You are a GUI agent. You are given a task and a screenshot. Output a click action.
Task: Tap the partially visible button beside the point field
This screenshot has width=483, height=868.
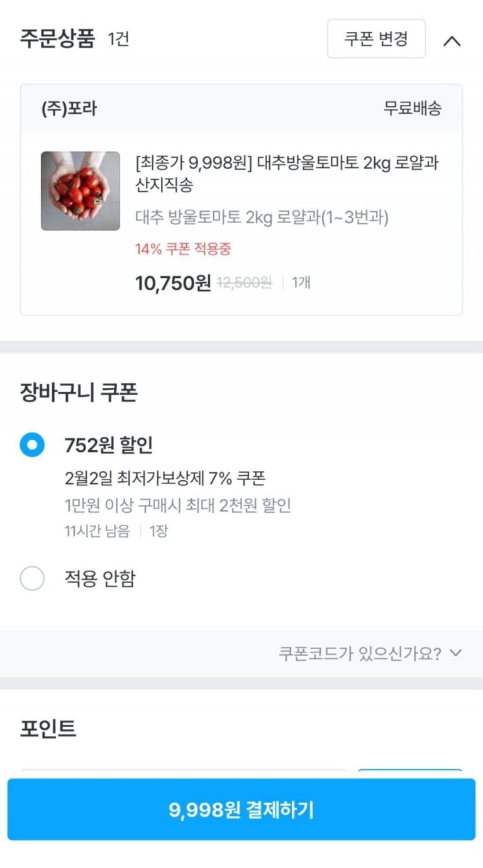point(409,773)
